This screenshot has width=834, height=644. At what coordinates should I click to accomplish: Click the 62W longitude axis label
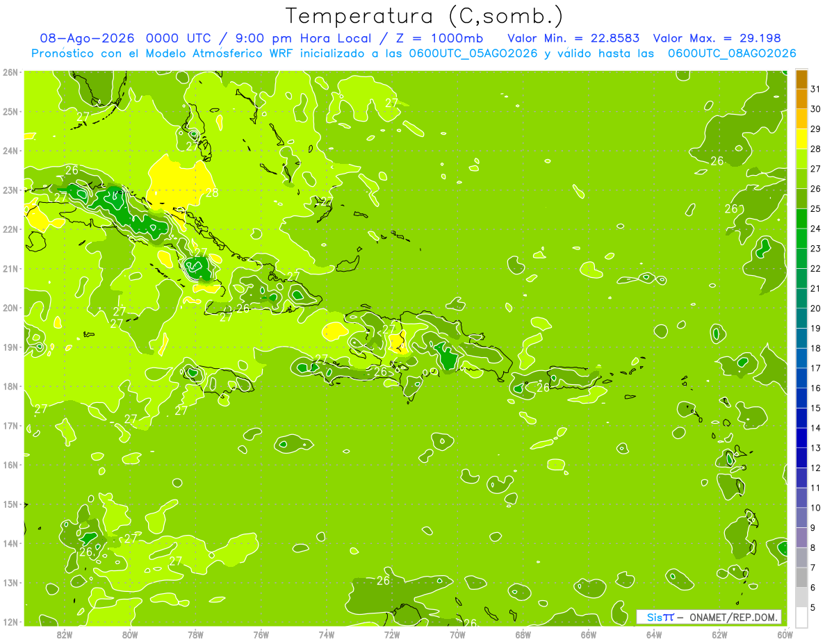click(719, 634)
